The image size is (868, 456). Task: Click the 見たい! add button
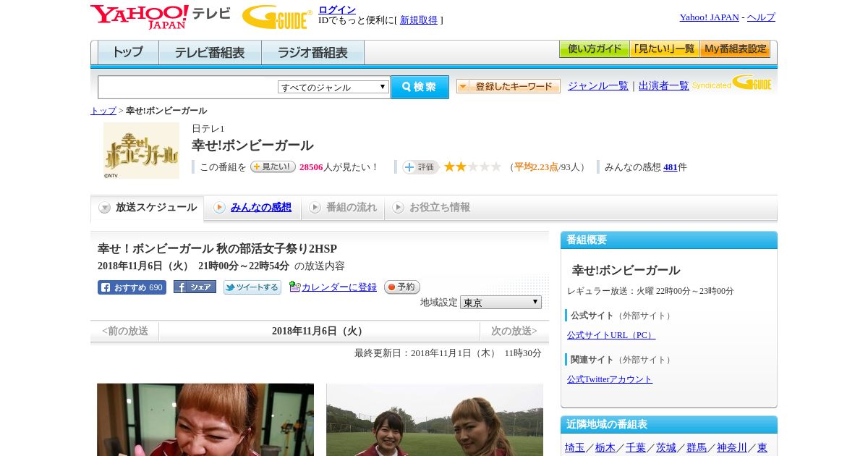pyautogui.click(x=273, y=166)
